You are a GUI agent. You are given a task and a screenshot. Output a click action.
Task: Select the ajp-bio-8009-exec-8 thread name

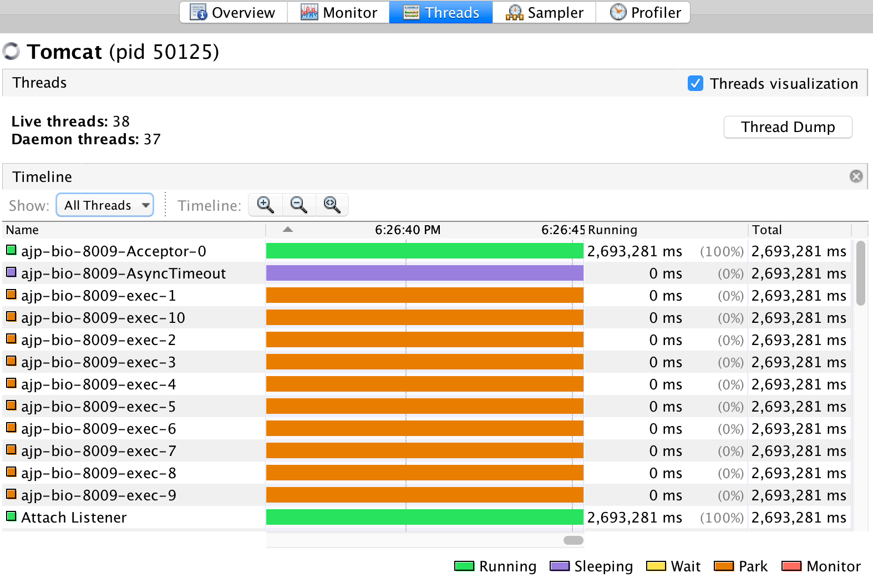99,473
